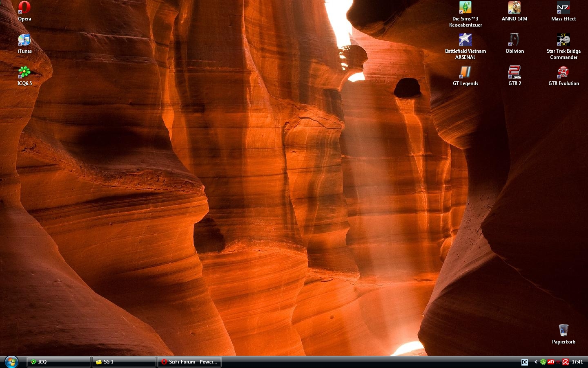Click the GTR 2 desktop icon
This screenshot has height=368, width=588.
514,72
